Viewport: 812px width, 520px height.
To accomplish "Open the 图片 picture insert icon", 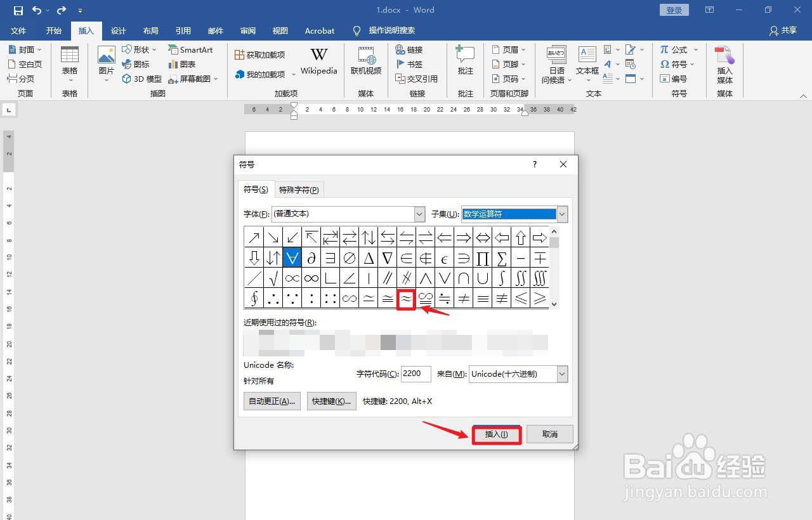I will coord(107,64).
